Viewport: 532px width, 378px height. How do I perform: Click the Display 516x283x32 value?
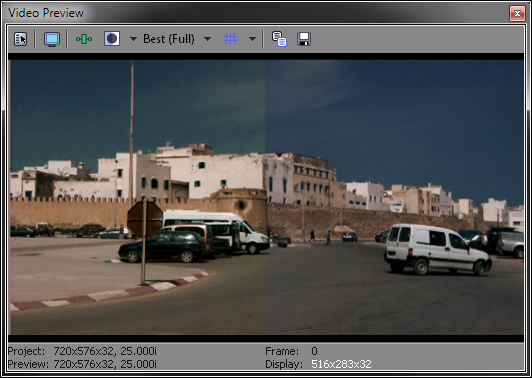click(341, 364)
